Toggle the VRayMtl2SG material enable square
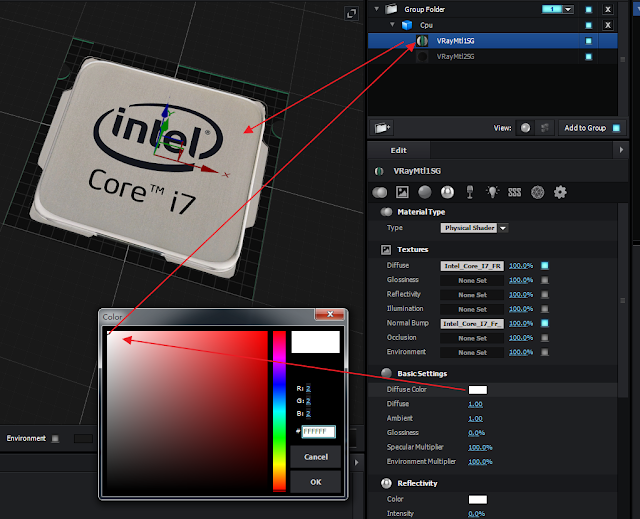This screenshot has height=519, width=640. coord(589,56)
